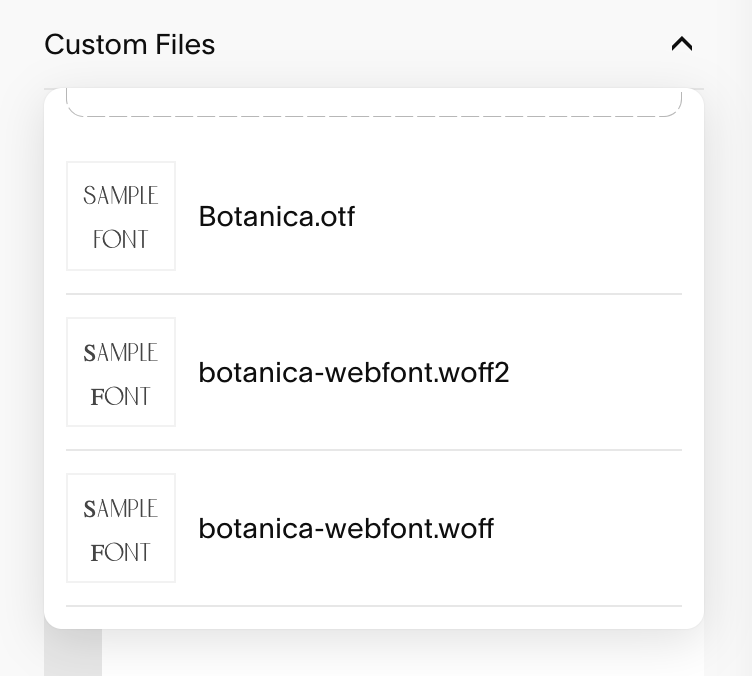Open the Botanica.otf sample font preview

coord(121,216)
